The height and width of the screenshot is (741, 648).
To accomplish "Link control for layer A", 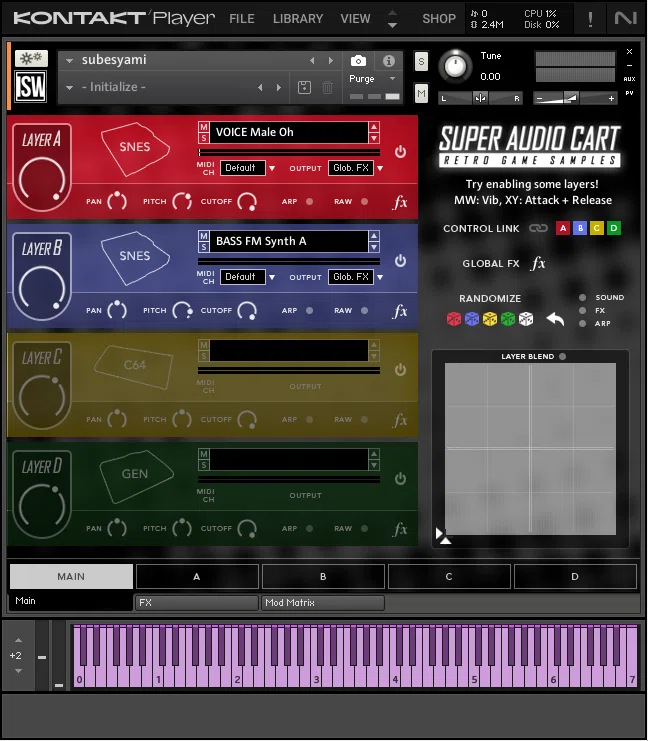I will 562,228.
